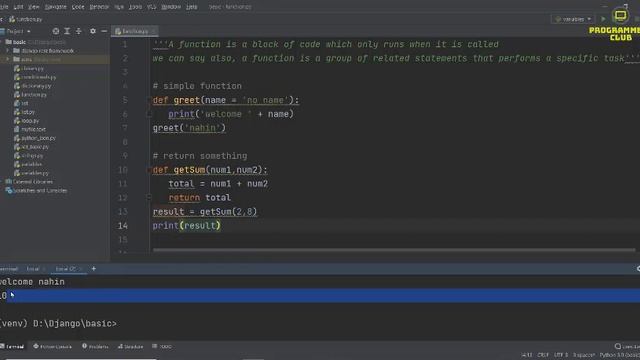Collapse the fold marker on def getSum line
The image size is (640, 360).
[149, 170]
